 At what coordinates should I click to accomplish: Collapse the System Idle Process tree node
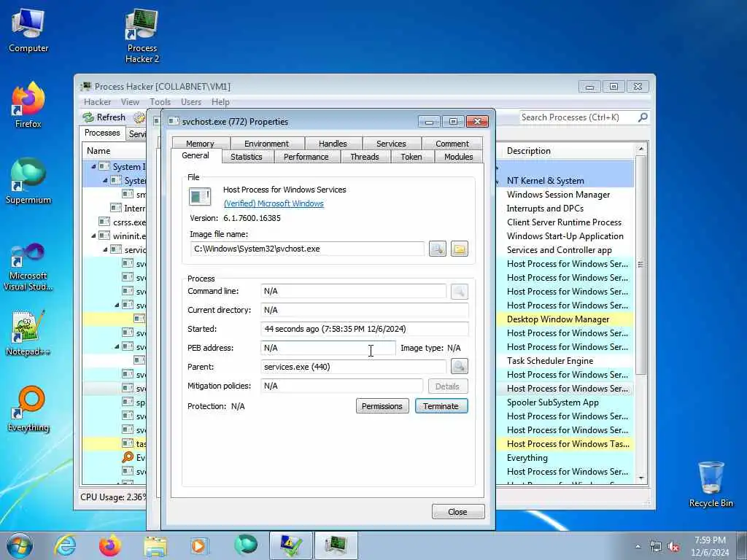(93, 167)
